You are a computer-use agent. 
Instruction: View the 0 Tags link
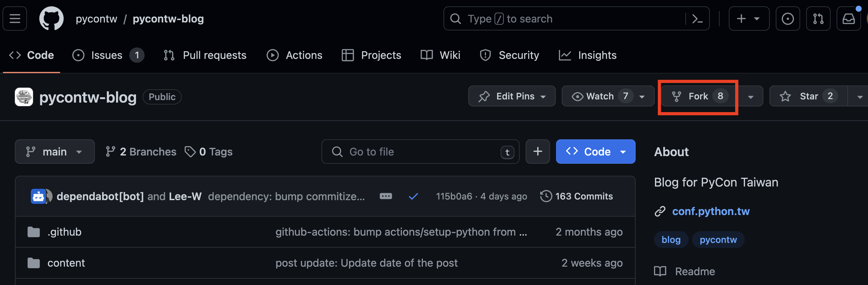209,152
